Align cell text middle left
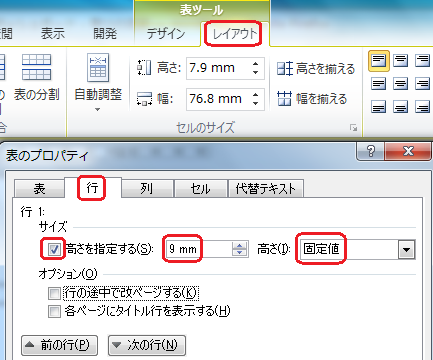 click(379, 84)
